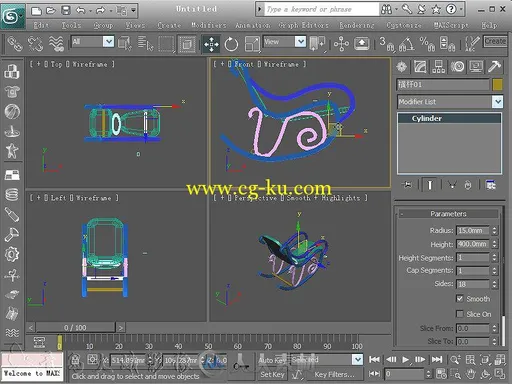Toggle the Smooth checkbox

coord(460,299)
